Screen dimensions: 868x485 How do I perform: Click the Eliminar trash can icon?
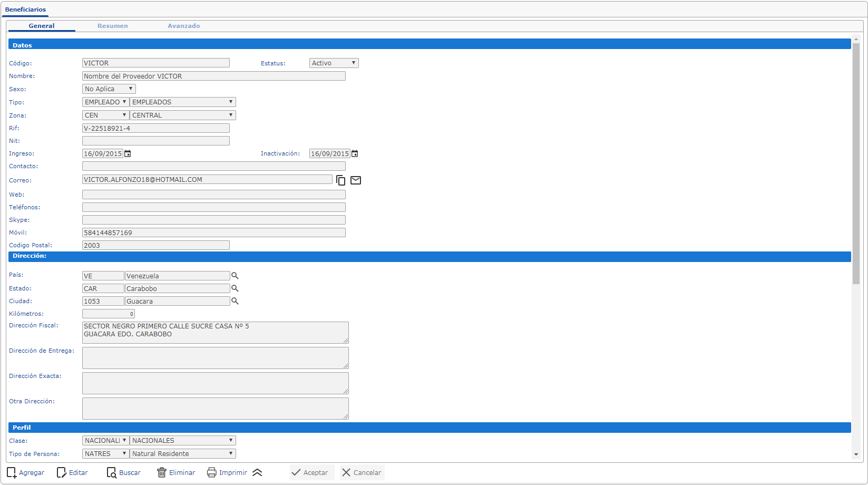click(x=162, y=472)
